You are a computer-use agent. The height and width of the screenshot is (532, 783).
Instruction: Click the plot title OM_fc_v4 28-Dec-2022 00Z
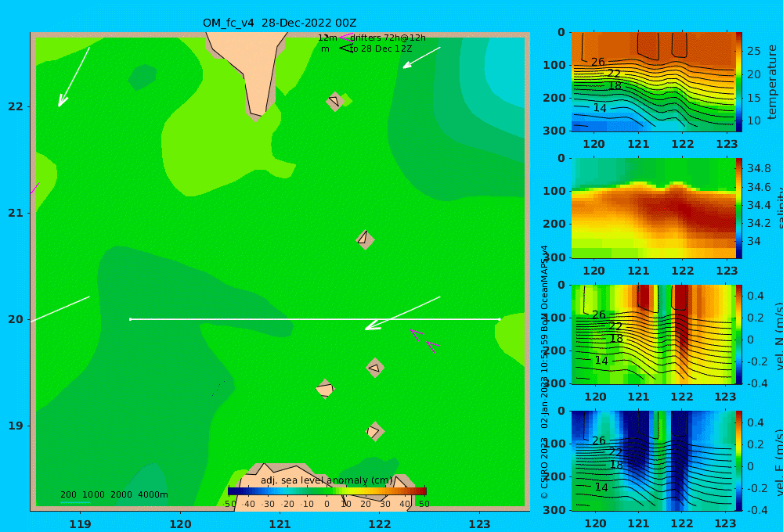point(280,23)
